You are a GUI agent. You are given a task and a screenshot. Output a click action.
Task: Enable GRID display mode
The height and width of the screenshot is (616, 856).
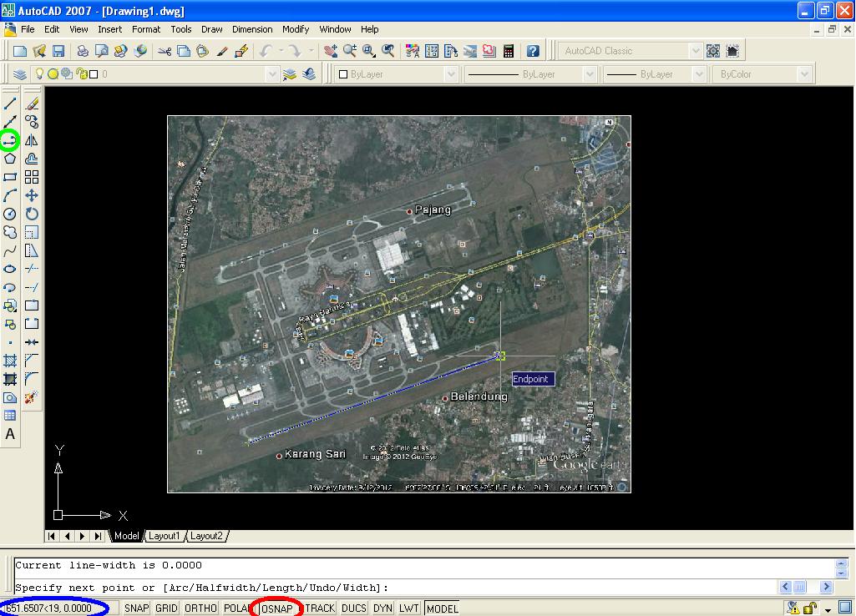[166, 608]
